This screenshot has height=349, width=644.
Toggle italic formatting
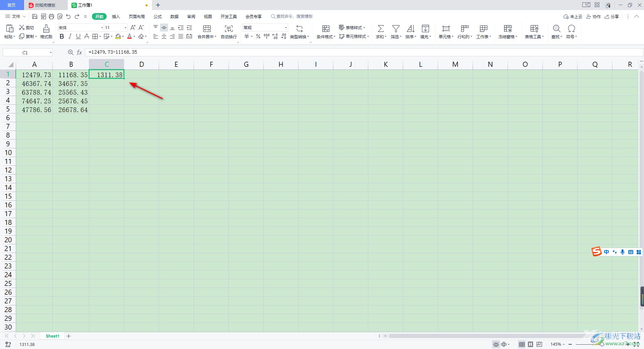pyautogui.click(x=70, y=36)
